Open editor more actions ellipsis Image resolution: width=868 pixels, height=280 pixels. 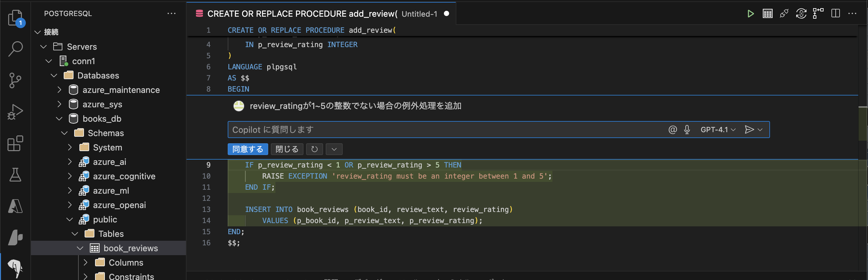(852, 14)
